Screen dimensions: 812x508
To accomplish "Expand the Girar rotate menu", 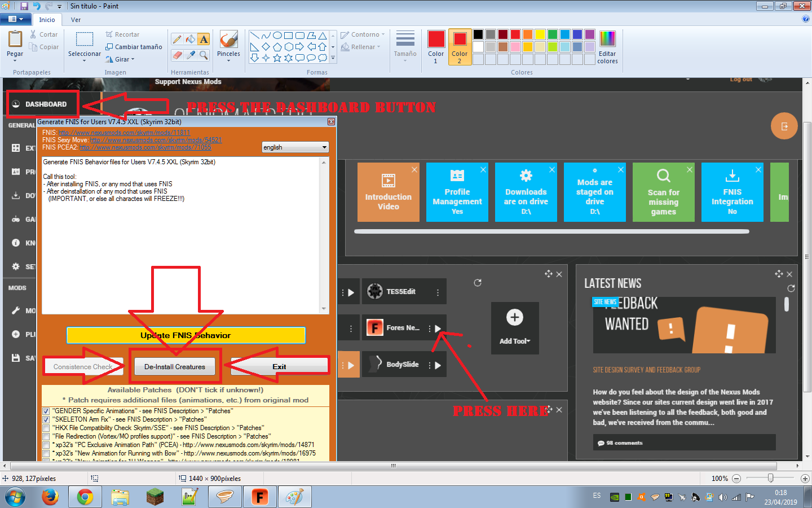I will pos(120,59).
